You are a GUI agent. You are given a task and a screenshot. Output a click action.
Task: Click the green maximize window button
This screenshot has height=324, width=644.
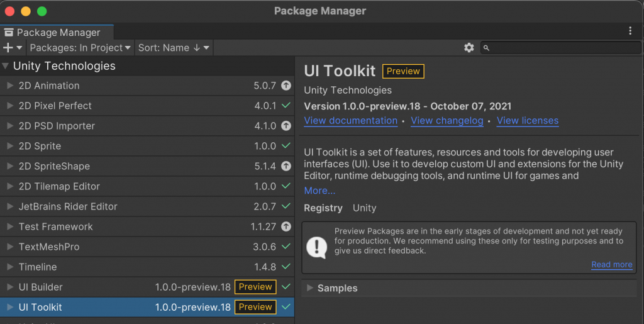pos(42,11)
